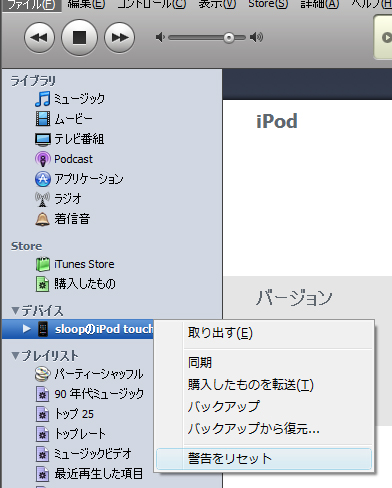This screenshot has height=488, width=392.
Task: Open the トップレート playlist label
Action: (80, 434)
